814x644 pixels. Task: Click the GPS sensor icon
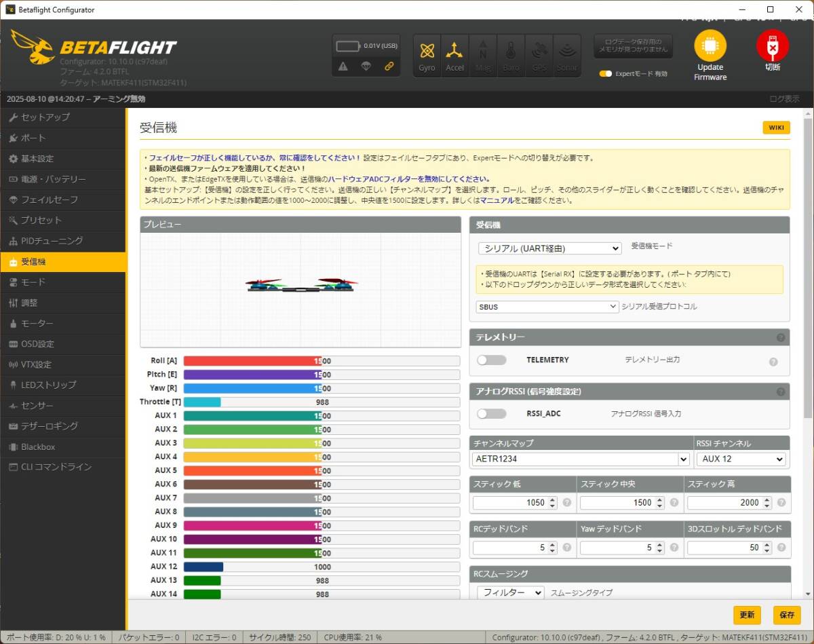pyautogui.click(x=539, y=56)
